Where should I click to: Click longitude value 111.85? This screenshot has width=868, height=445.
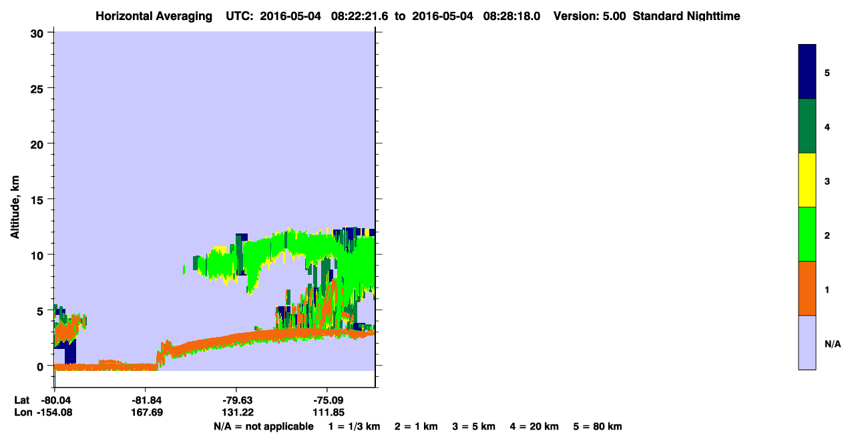tap(328, 412)
